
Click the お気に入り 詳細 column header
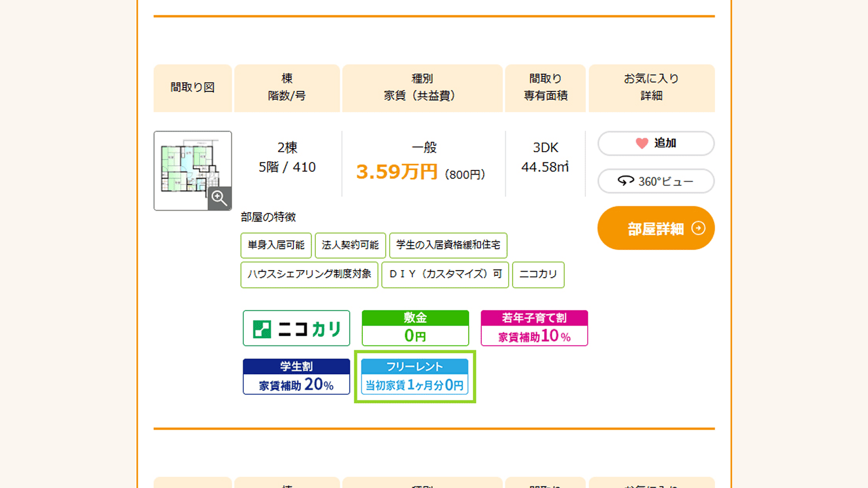(651, 88)
